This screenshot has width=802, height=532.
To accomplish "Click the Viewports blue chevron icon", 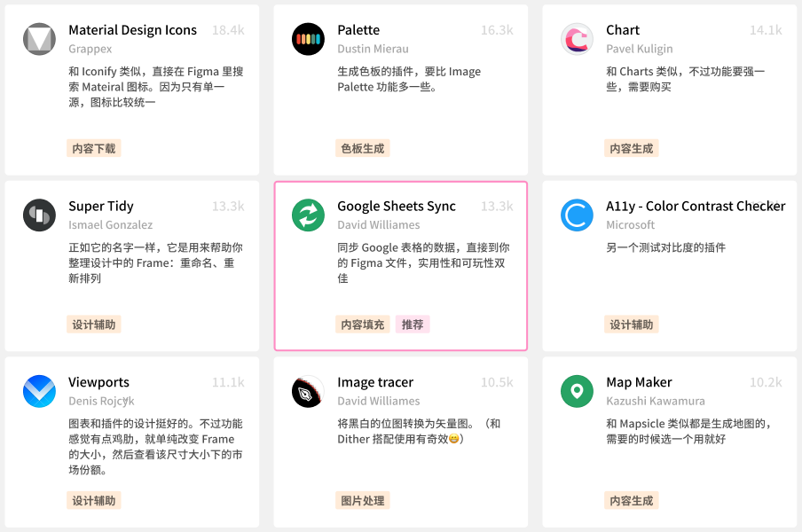I will coord(39,392).
